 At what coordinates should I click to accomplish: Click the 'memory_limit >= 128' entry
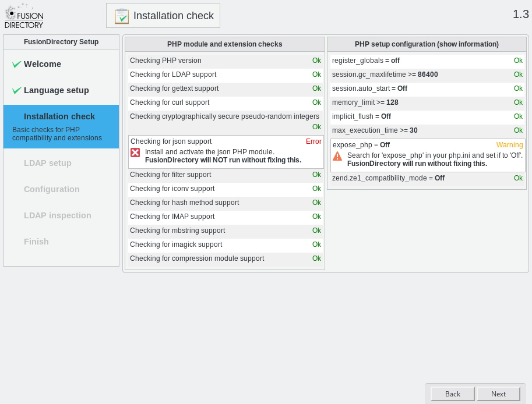point(428,102)
